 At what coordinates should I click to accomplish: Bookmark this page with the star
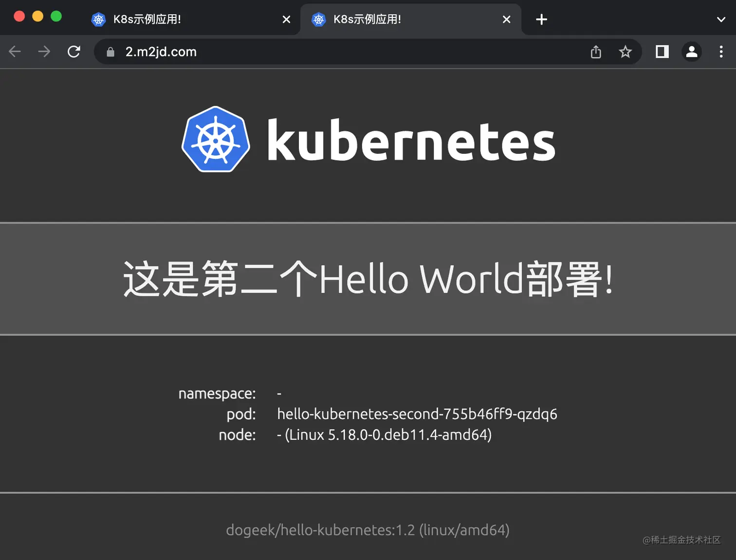[626, 52]
